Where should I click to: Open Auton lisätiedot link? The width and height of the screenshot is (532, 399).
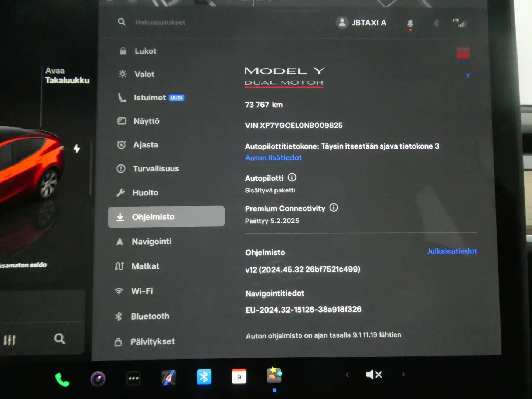tap(273, 158)
